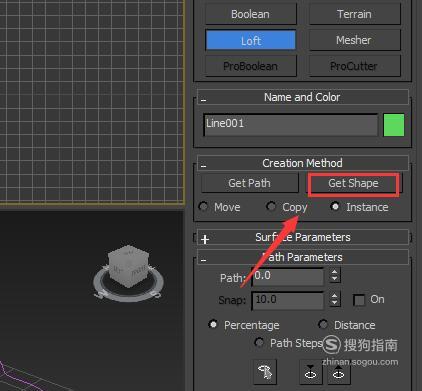Open the green object color swatch
422x391 pixels.
(x=394, y=125)
